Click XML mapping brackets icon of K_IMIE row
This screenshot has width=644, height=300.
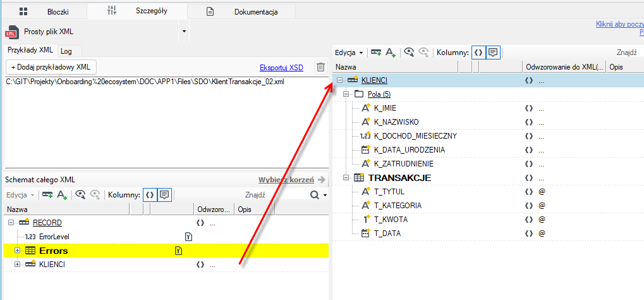coord(529,108)
